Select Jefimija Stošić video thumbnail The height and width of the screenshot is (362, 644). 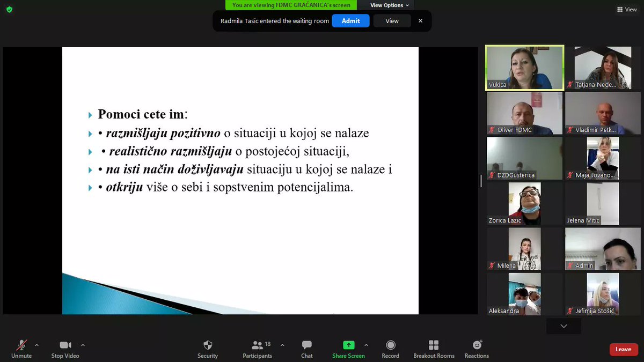603,294
